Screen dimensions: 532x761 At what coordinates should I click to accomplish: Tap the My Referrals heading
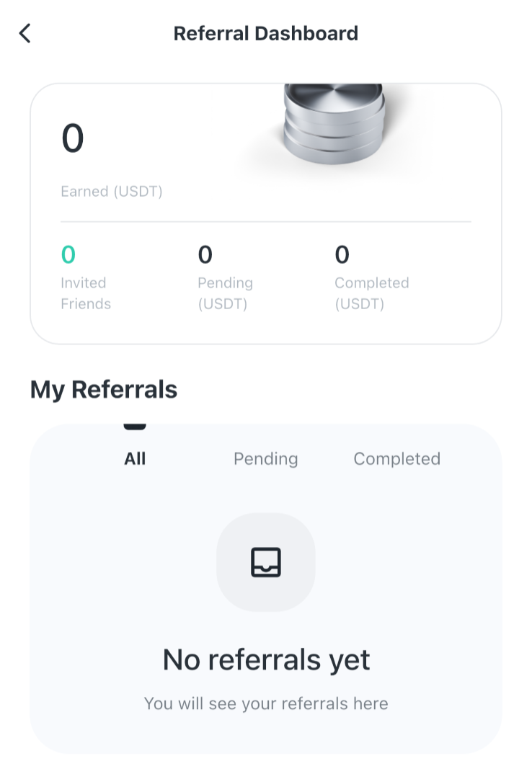click(104, 389)
